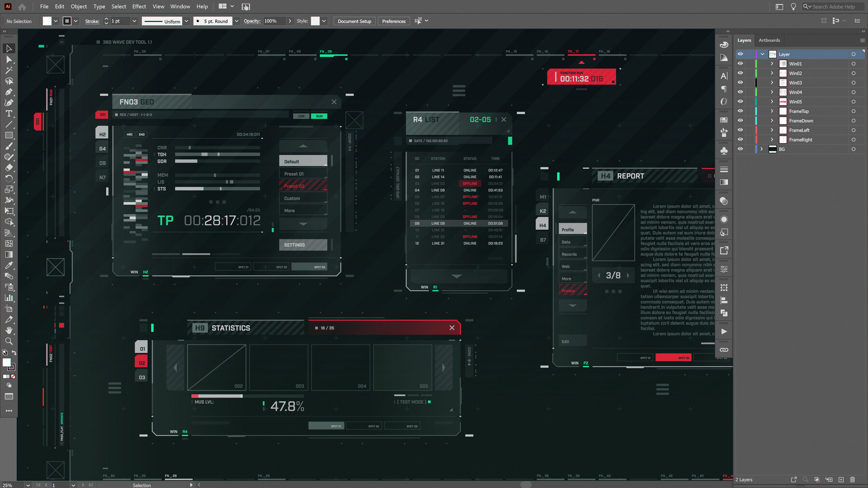Screen dimensions: 868x488
Task: Open the Effect menu
Action: pyautogui.click(x=139, y=6)
